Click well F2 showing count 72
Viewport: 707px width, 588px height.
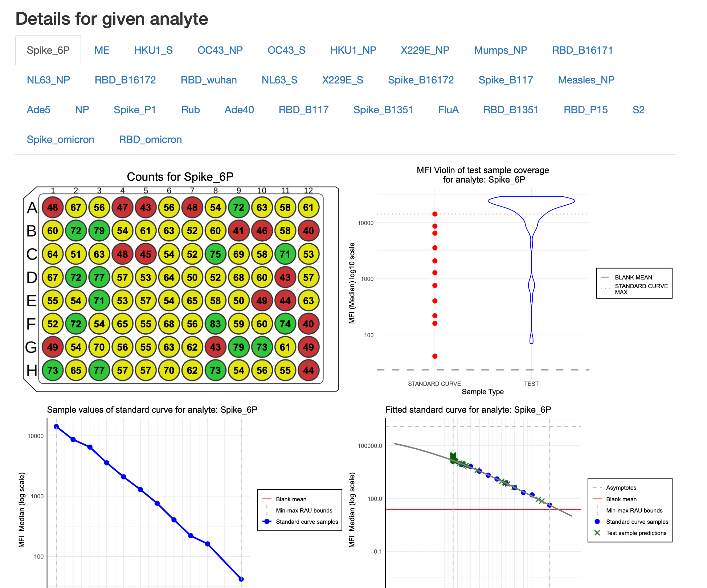pyautogui.click(x=76, y=324)
